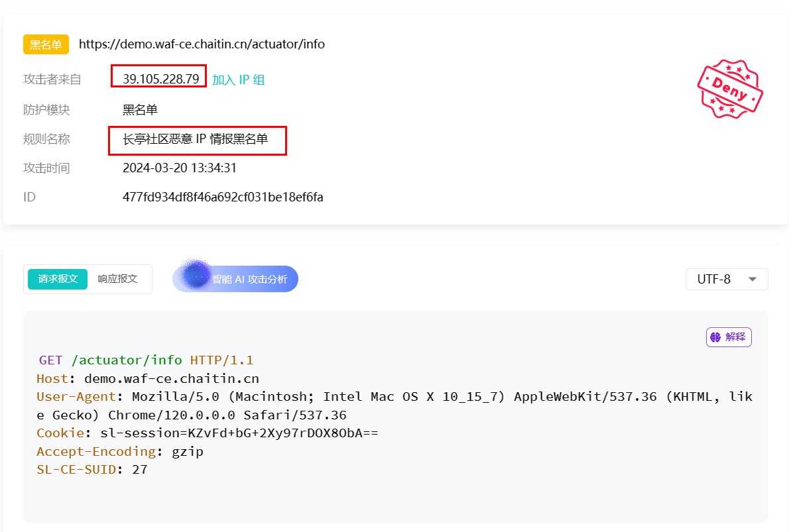Switch to the 请求报文 tab
Viewport: 789px width, 532px height.
pos(58,279)
